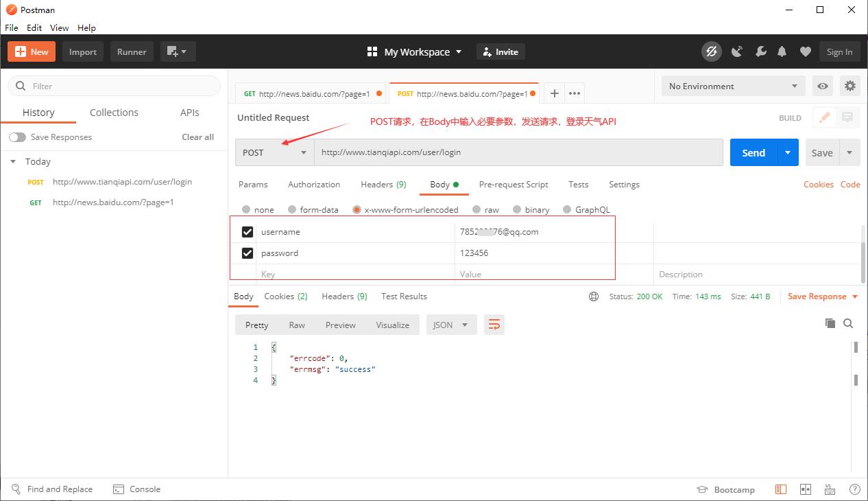Collapse the Today history group
The height and width of the screenshot is (501, 868).
tap(13, 161)
